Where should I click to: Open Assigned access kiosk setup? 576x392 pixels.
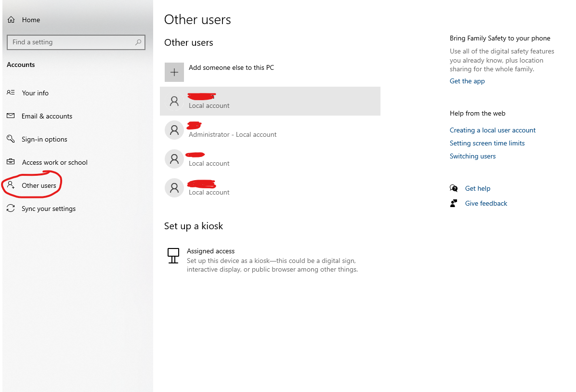click(x=262, y=260)
